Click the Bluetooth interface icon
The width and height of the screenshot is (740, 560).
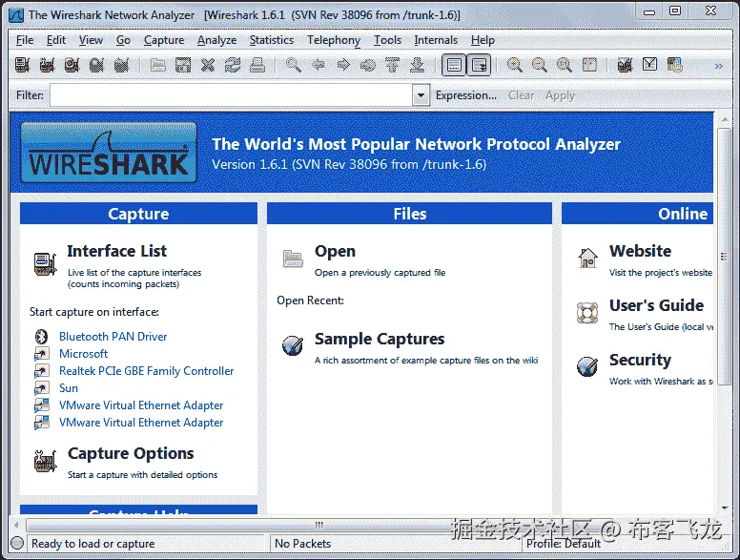coord(42,337)
